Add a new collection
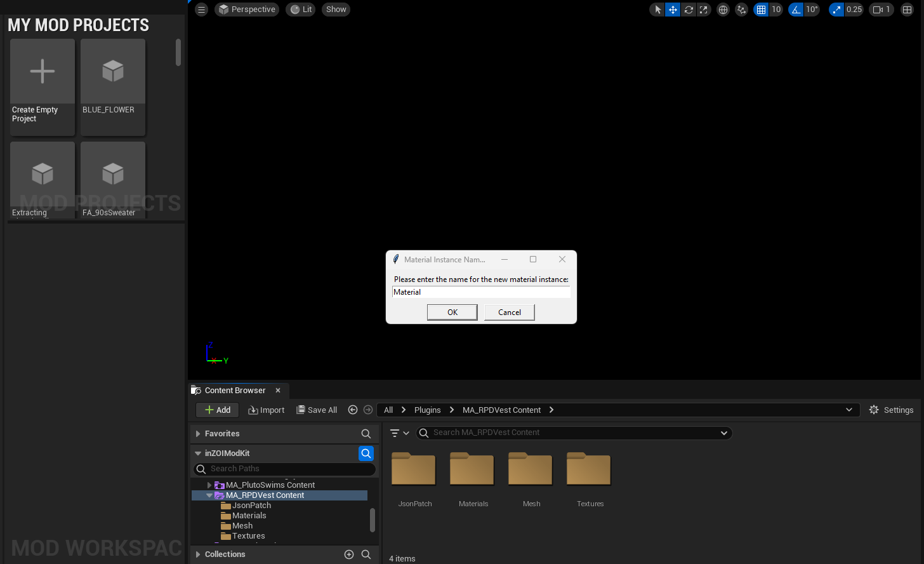The width and height of the screenshot is (924, 564). click(x=349, y=554)
